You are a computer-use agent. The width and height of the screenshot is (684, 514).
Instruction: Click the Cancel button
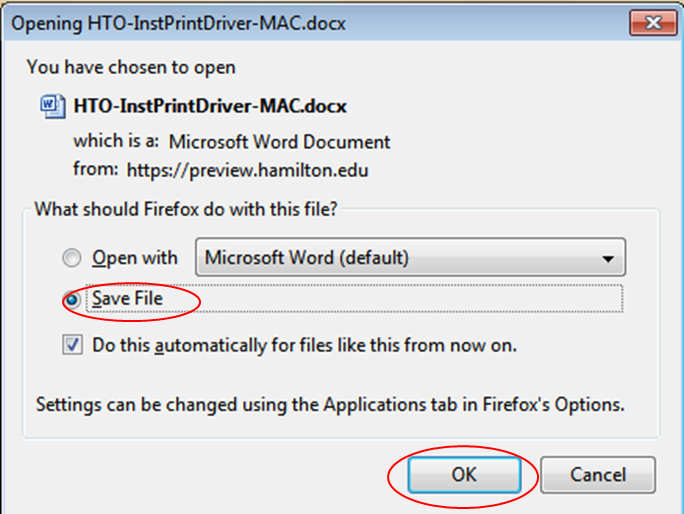coord(598,475)
